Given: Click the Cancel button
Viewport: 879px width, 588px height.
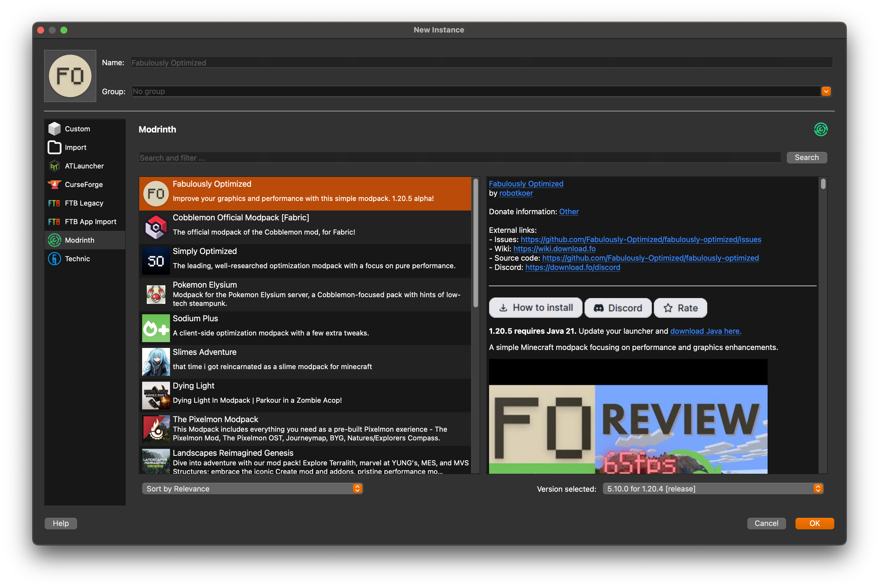Looking at the screenshot, I should 766,524.
